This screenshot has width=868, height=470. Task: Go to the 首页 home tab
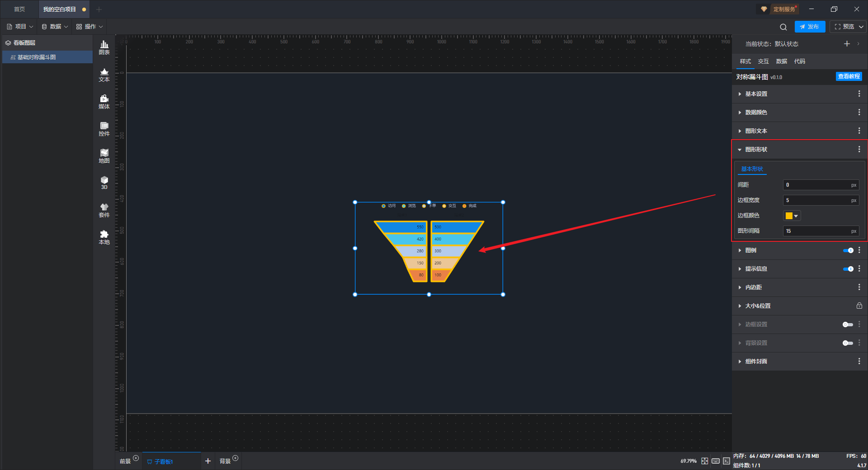point(19,9)
